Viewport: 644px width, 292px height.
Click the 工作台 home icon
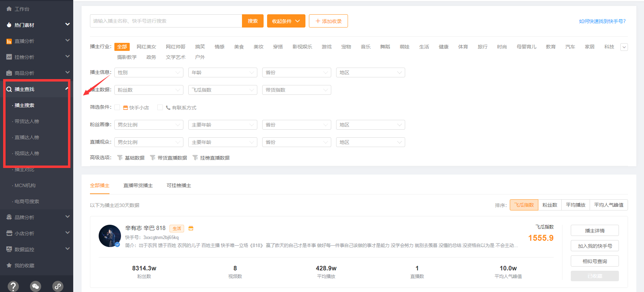click(9, 9)
